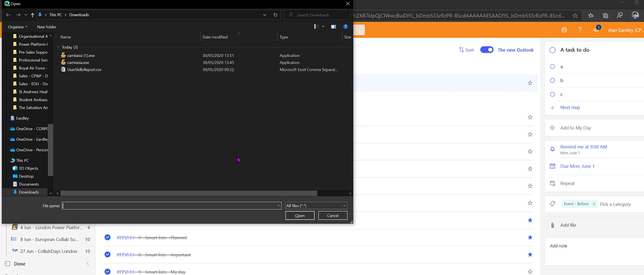
Task: Click the due date calendar icon
Action: tap(553, 166)
